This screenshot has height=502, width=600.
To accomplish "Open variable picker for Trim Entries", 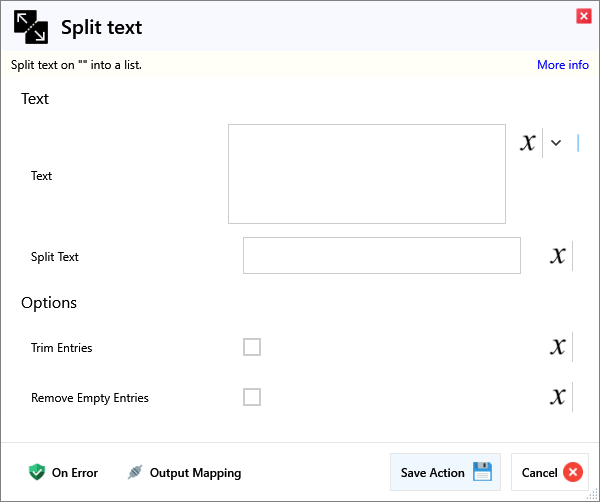I will (x=558, y=347).
